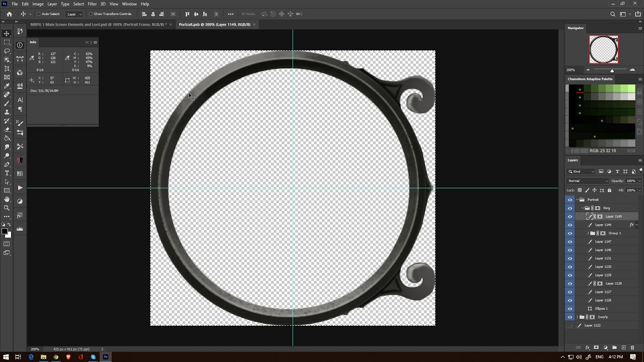Select the Clone Stamp tool
The height and width of the screenshot is (362, 644).
coord(7,112)
